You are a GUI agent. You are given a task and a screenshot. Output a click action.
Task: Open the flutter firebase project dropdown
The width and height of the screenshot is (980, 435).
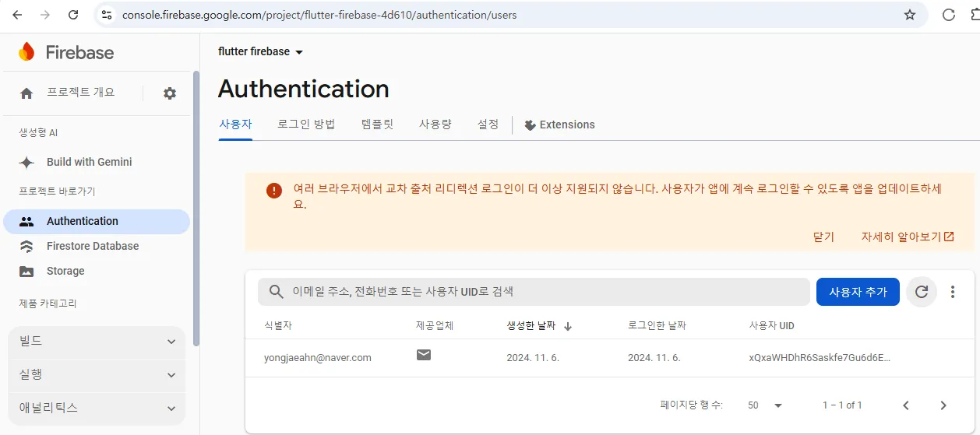(261, 51)
